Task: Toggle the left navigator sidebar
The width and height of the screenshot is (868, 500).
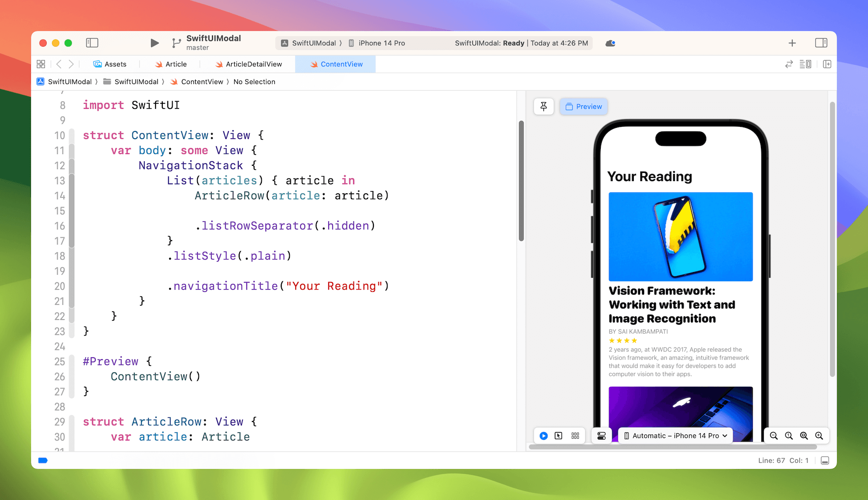Action: tap(92, 43)
